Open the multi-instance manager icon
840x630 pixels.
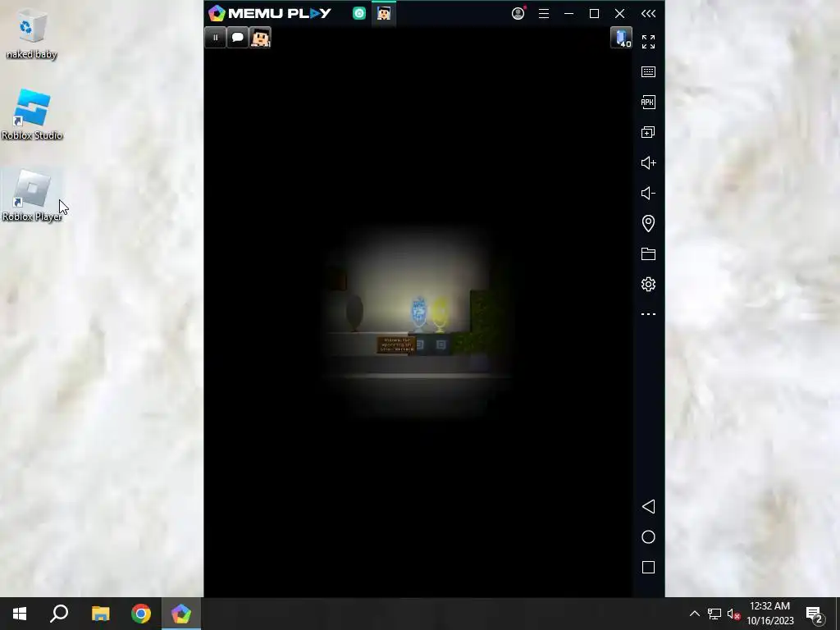pyautogui.click(x=648, y=132)
